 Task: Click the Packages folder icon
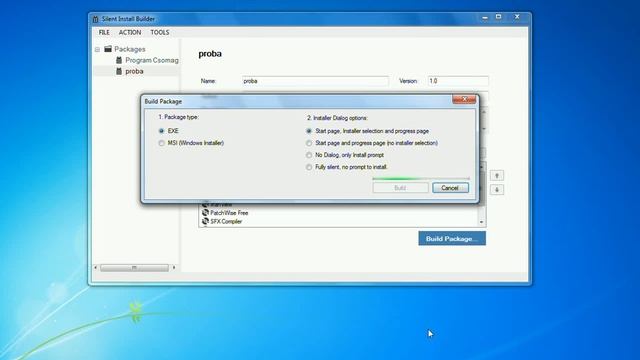click(108, 49)
